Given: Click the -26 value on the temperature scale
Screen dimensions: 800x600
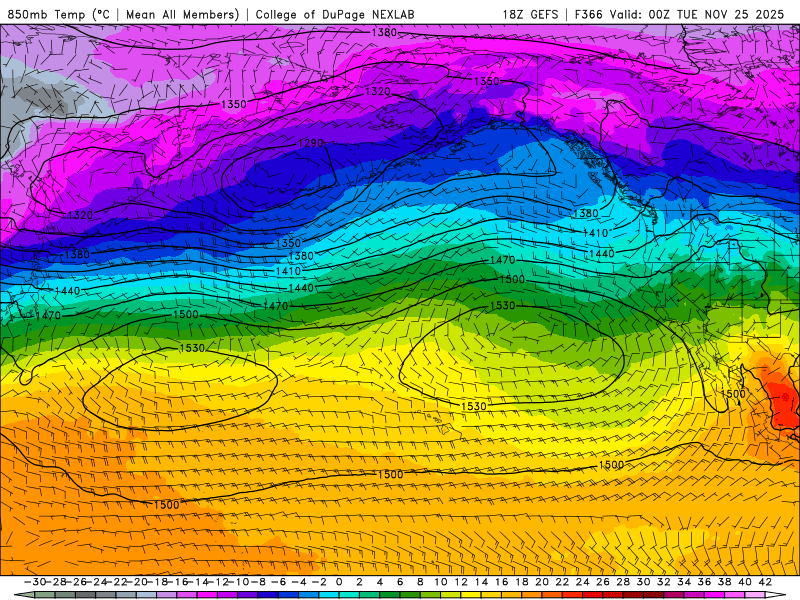Looking at the screenshot, I should pyautogui.click(x=76, y=582).
